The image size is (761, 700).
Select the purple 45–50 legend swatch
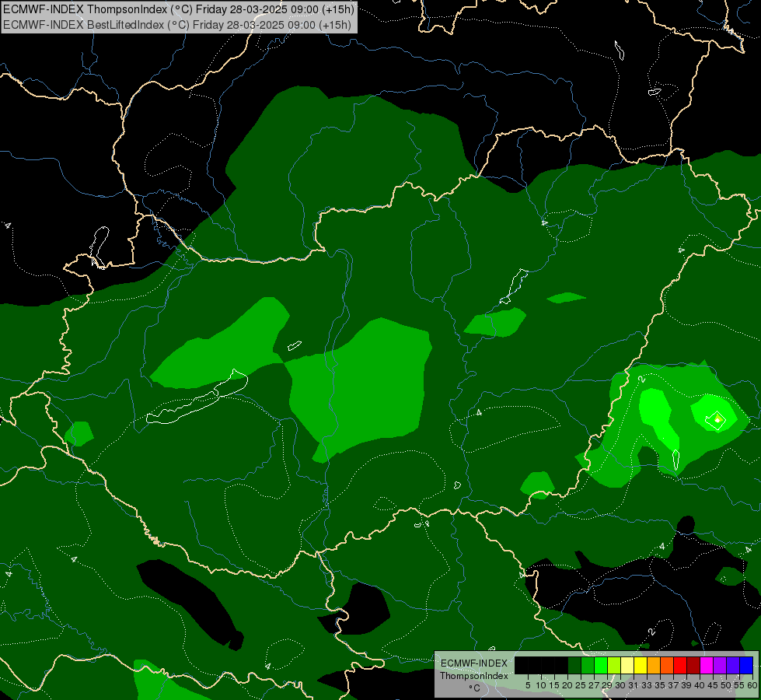720,666
